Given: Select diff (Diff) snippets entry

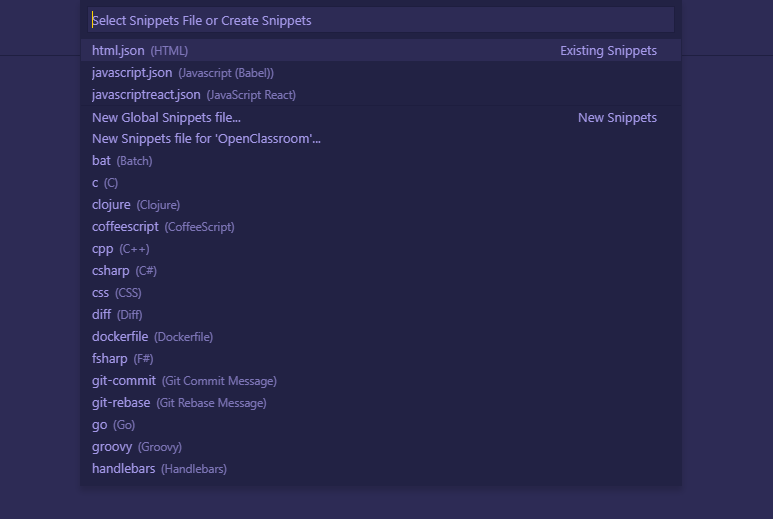Looking at the screenshot, I should (x=117, y=315).
